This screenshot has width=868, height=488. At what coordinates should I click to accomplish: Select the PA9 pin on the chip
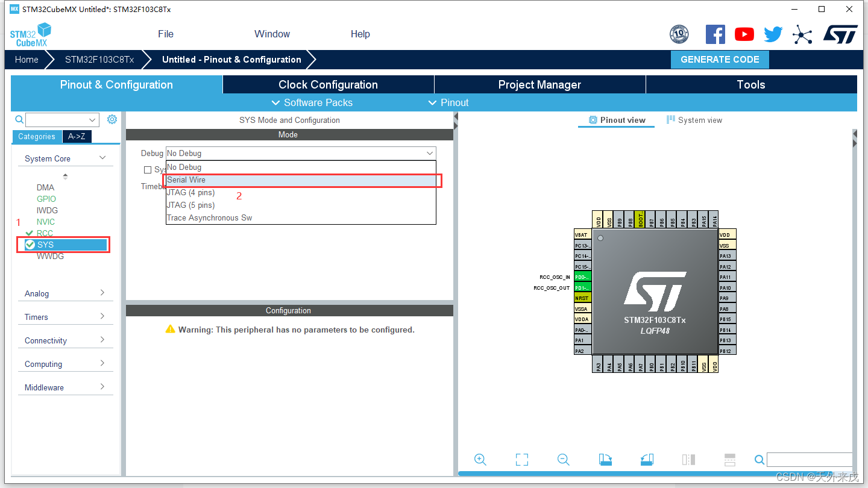click(727, 298)
